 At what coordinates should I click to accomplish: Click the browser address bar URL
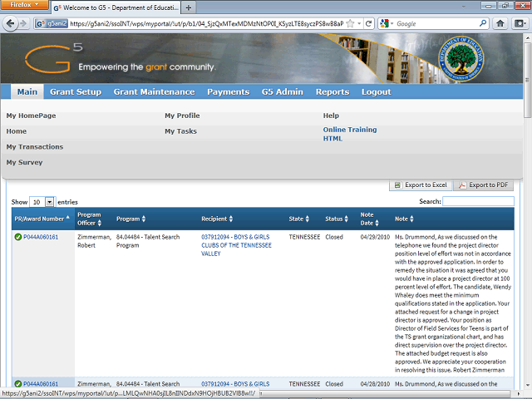coord(207,23)
